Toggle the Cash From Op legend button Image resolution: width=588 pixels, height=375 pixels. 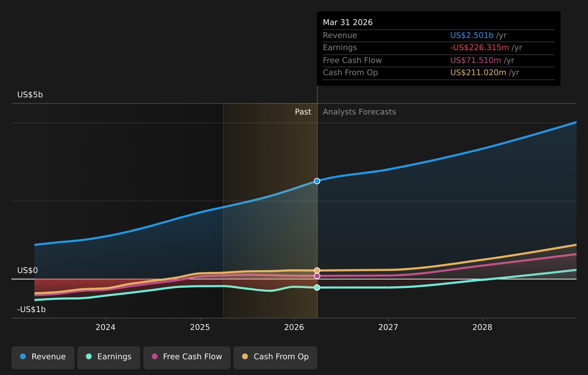click(x=275, y=357)
